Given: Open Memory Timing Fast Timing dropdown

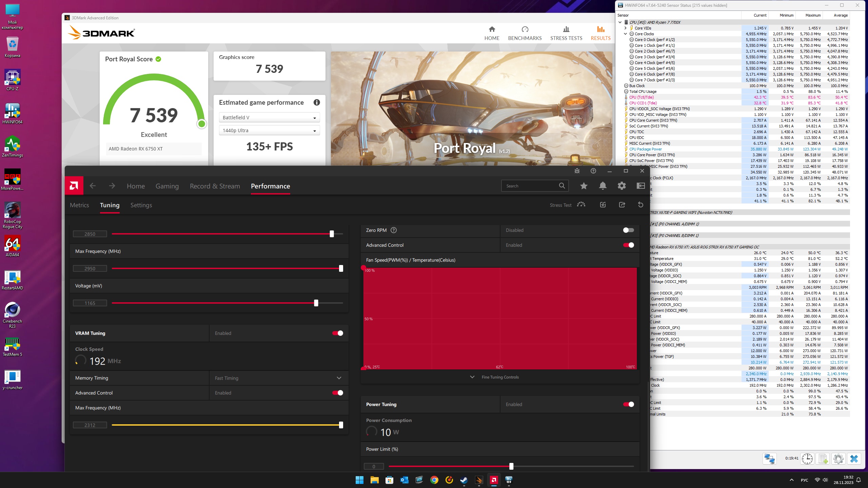Looking at the screenshot, I should [x=278, y=378].
